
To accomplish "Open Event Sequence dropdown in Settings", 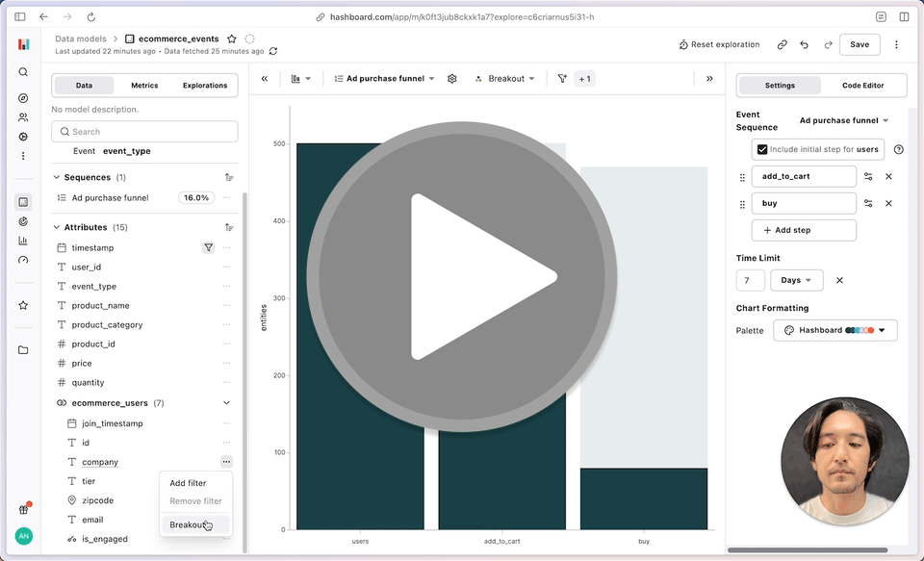I will point(843,120).
